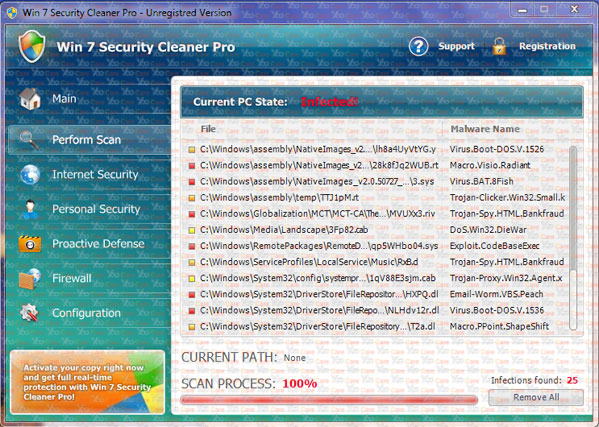Open the globe Internet Security icon

(30, 175)
